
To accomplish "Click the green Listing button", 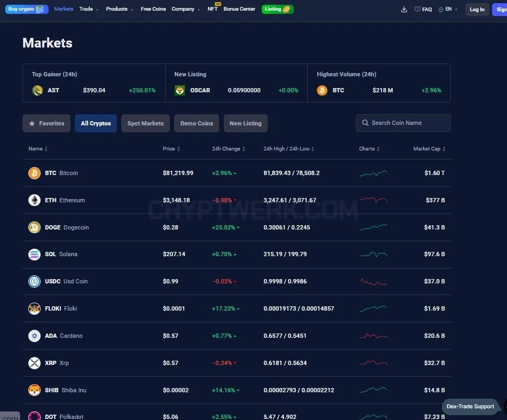I will click(277, 9).
